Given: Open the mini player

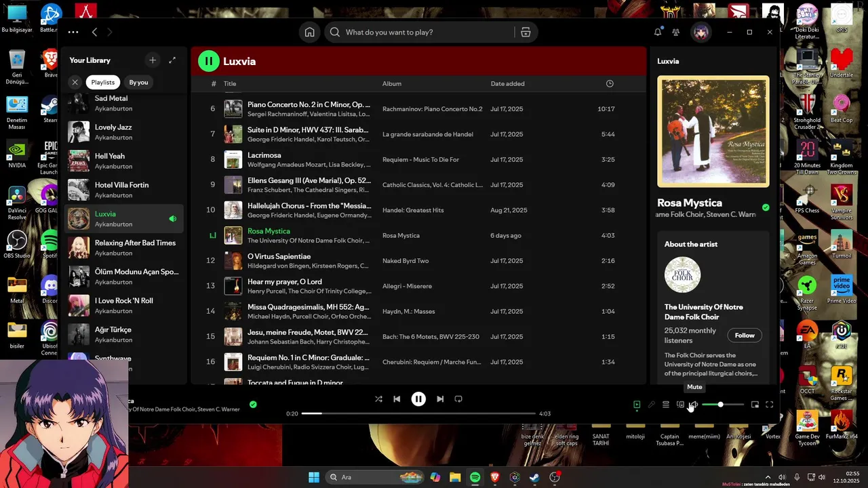Looking at the screenshot, I should point(755,405).
